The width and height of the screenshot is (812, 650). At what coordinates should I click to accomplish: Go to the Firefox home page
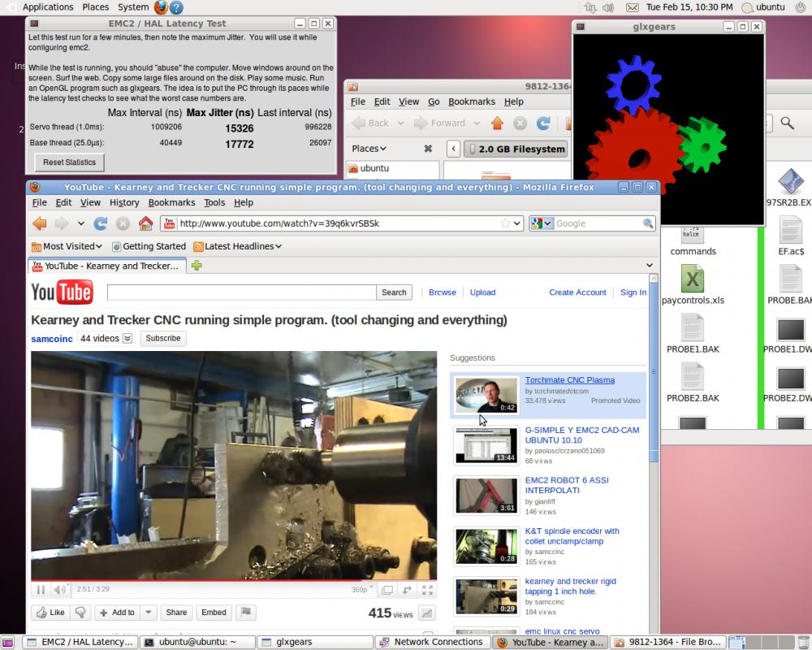(145, 223)
